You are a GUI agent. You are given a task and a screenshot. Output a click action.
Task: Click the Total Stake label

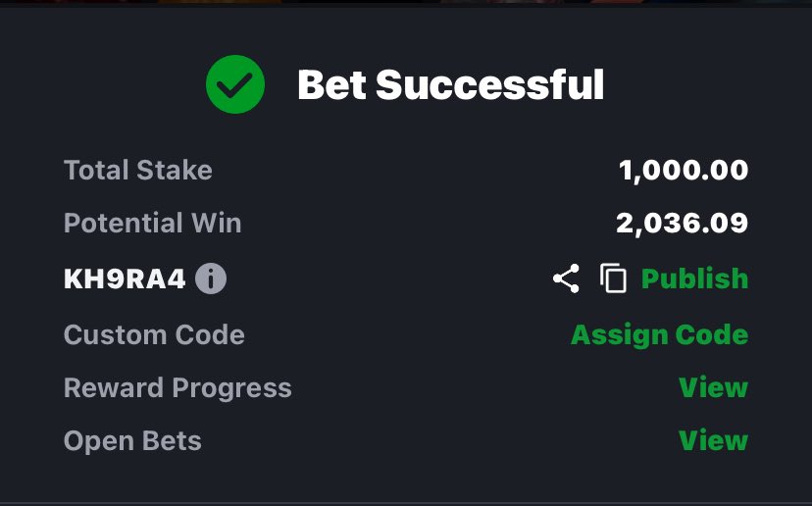point(137,170)
